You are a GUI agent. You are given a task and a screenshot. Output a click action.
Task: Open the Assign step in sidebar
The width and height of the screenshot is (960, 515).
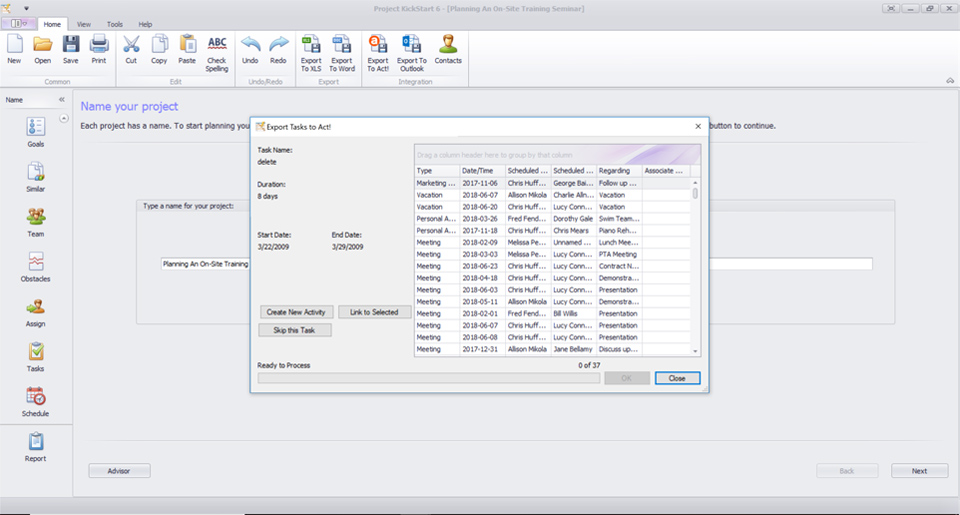click(x=36, y=312)
